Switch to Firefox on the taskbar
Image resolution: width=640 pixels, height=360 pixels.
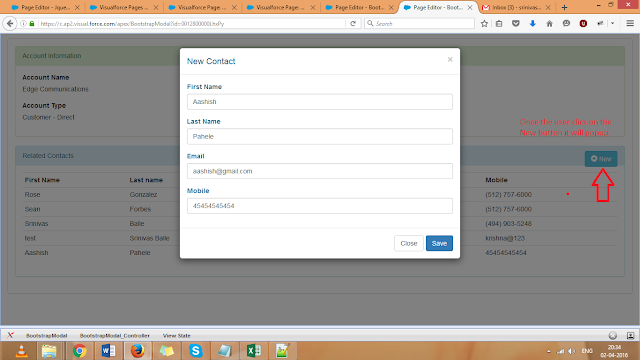(x=138, y=351)
